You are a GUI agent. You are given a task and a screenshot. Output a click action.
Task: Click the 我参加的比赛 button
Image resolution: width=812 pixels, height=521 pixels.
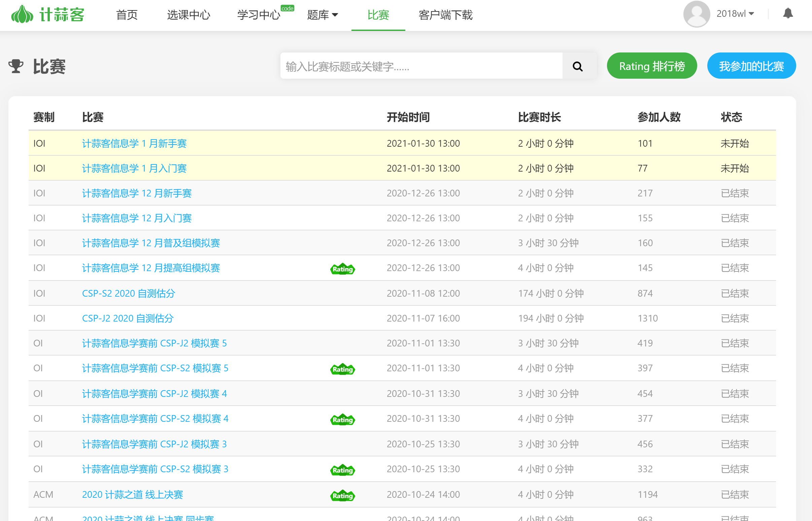(751, 66)
